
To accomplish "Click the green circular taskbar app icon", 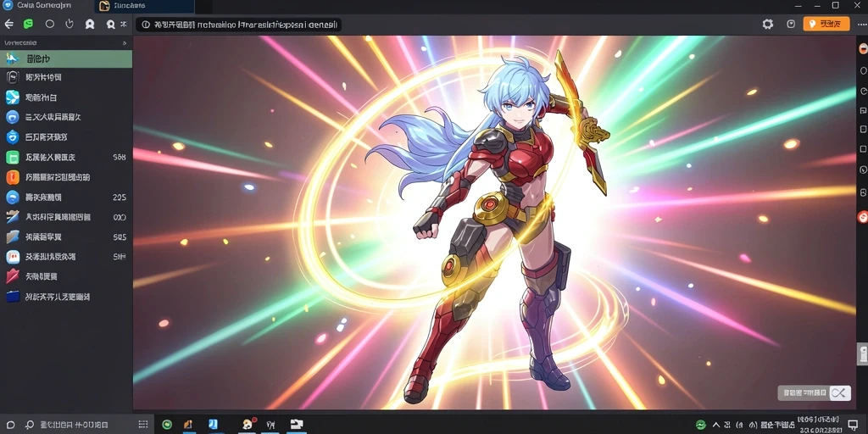I will [x=167, y=425].
